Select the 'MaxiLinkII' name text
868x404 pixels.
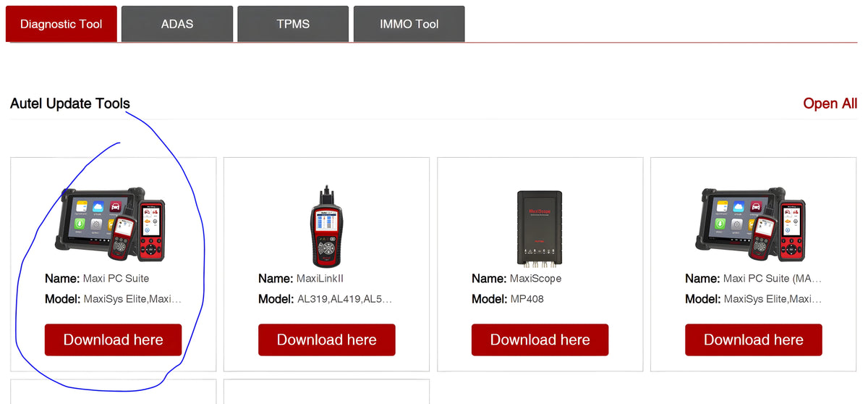320,278
